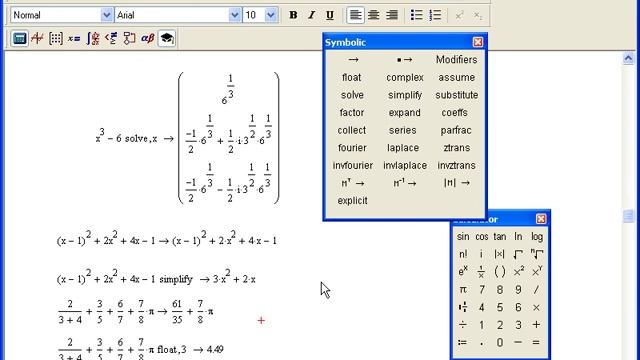This screenshot has width=640, height=360.
Task: Open the Greek symbols (αβ) toolbar
Action: pyautogui.click(x=148, y=38)
